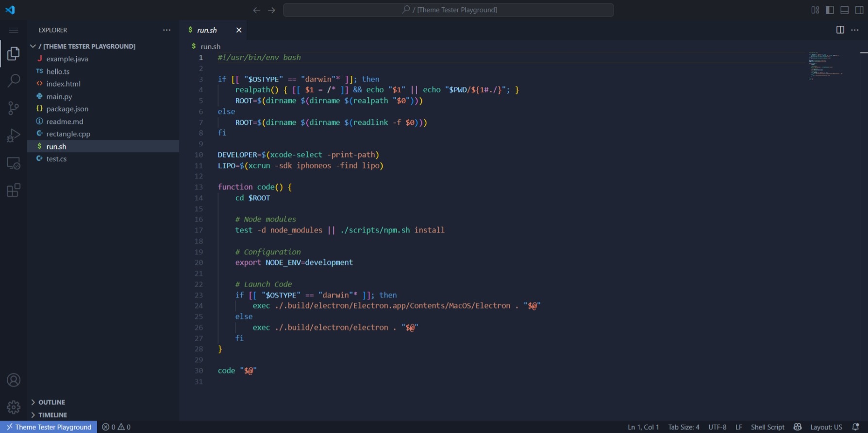
Task: Toggle the Primary Side Bar visibility
Action: coord(830,10)
